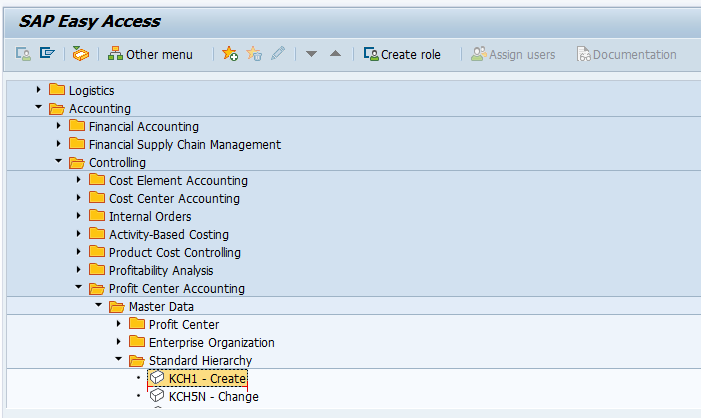Screen dimensions: 701x418
Task: Select Controlling open folder icon
Action: click(x=77, y=162)
